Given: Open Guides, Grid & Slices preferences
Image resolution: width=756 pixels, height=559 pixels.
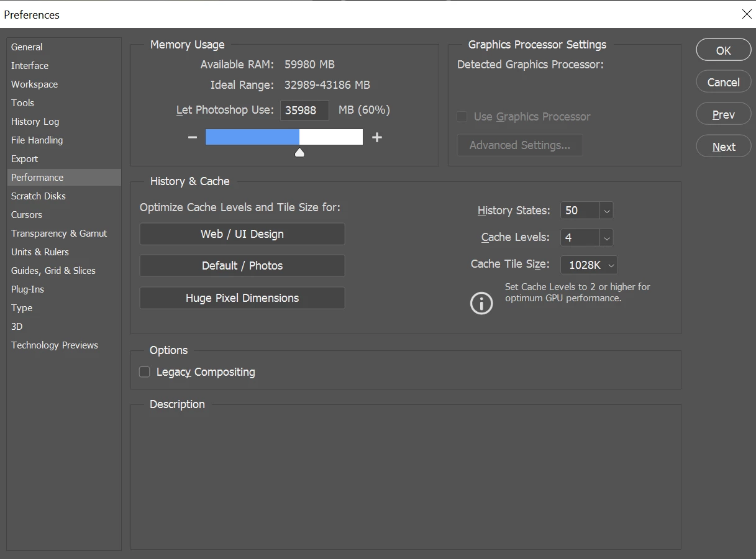Looking at the screenshot, I should click(x=64, y=271).
